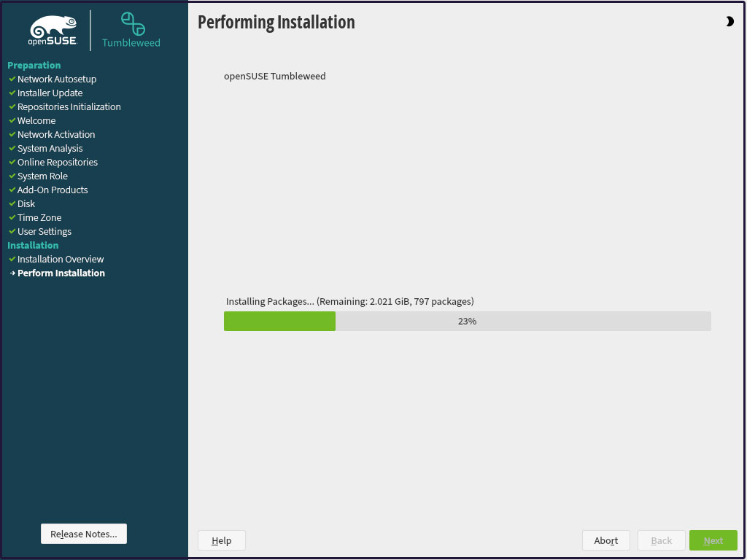Click checkmark beside Installation Overview

(x=12, y=259)
